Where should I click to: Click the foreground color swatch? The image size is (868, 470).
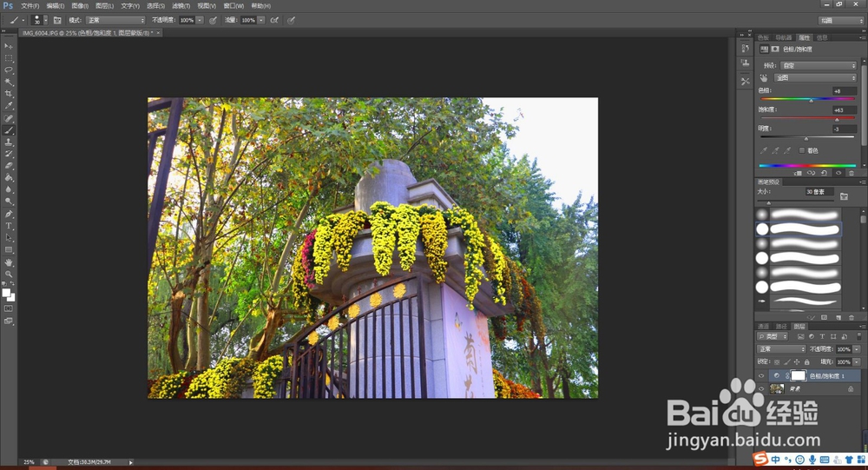(x=6, y=293)
